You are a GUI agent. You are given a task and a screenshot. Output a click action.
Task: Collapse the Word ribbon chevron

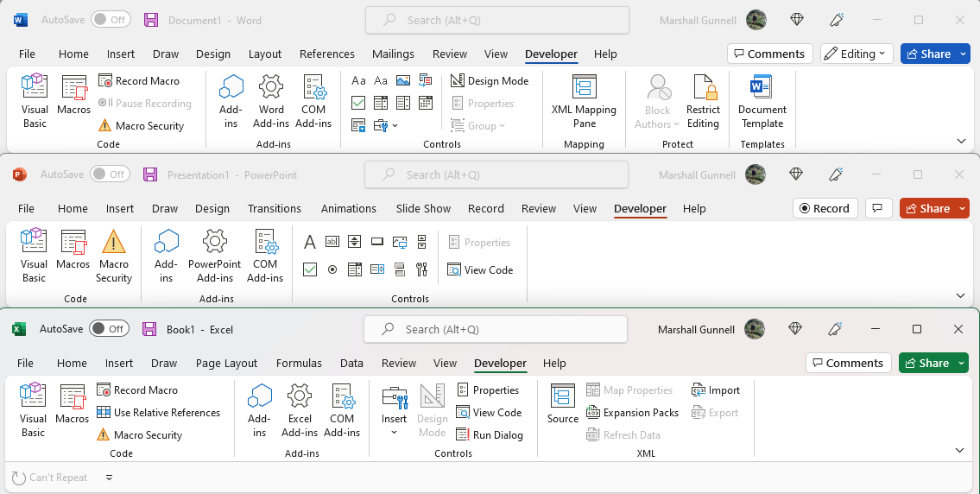click(x=962, y=142)
